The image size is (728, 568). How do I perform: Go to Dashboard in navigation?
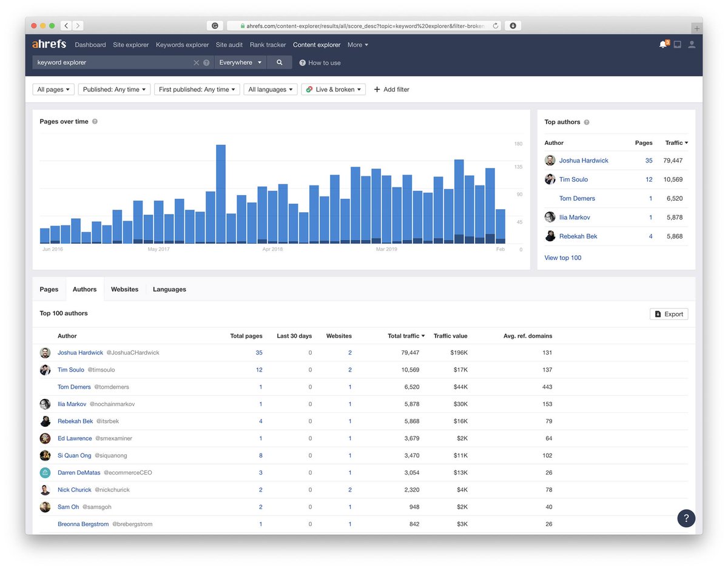point(90,45)
